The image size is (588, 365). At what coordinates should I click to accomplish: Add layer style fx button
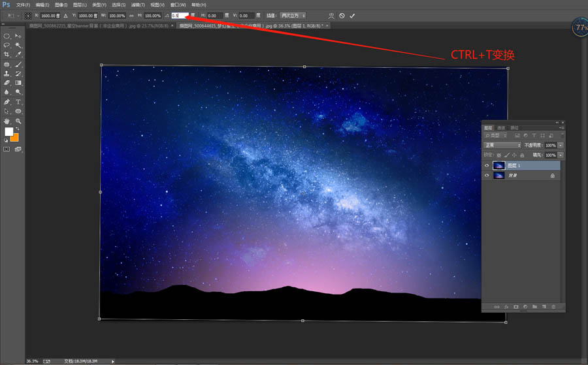[506, 307]
